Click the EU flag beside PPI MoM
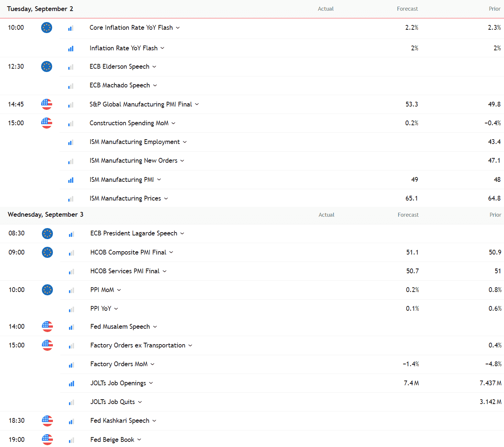The width and height of the screenshot is (504, 447). (x=47, y=290)
